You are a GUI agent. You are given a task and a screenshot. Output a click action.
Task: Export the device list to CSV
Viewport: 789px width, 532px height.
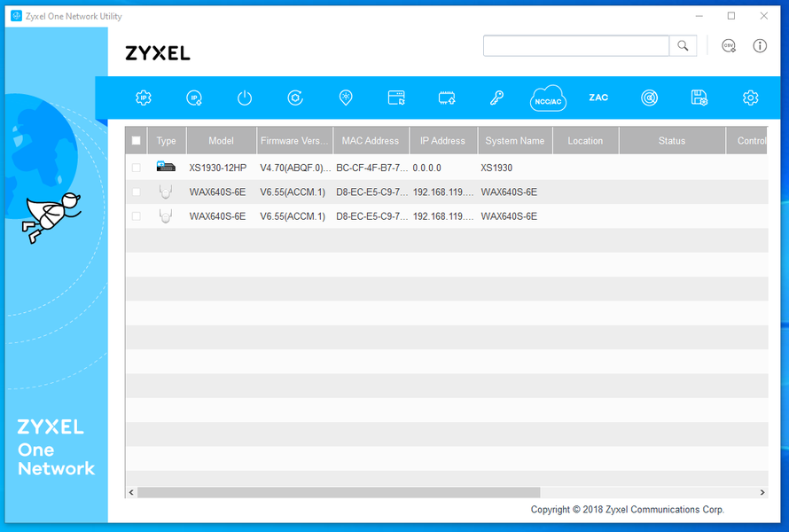(729, 46)
